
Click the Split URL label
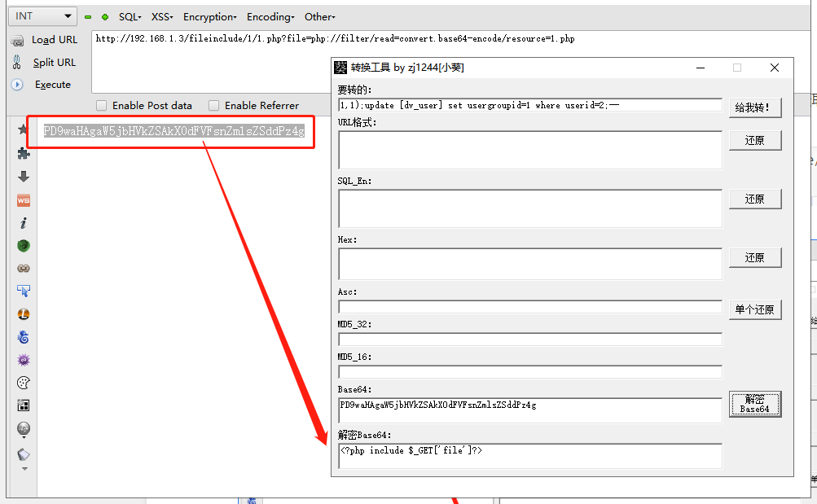(x=55, y=63)
